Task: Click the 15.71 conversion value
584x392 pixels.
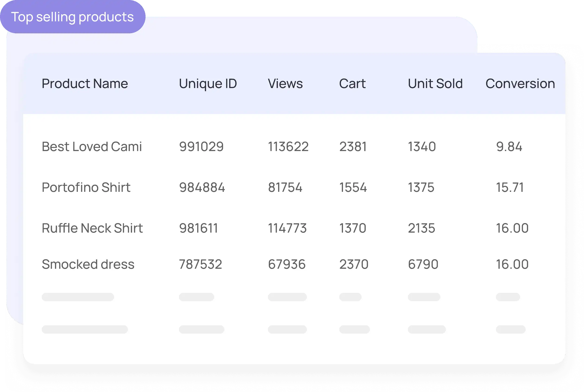Action: (510, 187)
